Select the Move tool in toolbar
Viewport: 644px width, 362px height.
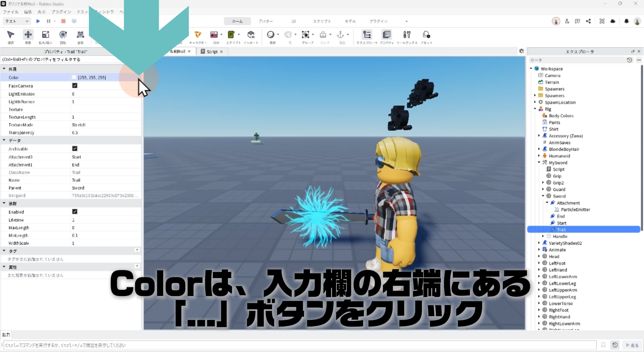tap(28, 35)
